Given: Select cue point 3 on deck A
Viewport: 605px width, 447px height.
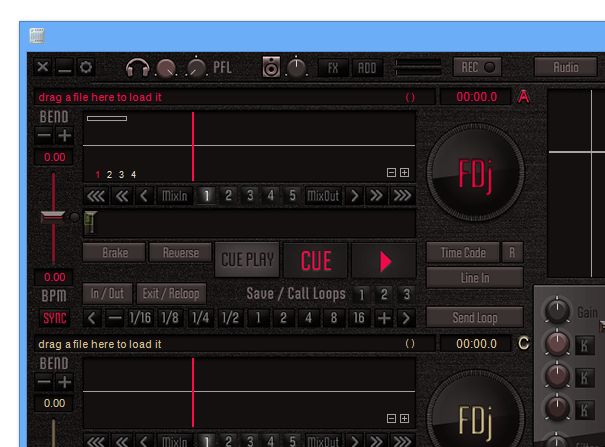Looking at the screenshot, I should click(250, 196).
